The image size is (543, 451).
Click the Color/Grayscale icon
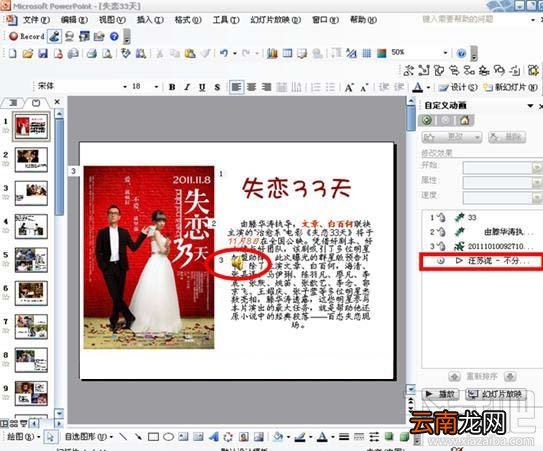coord(381,53)
